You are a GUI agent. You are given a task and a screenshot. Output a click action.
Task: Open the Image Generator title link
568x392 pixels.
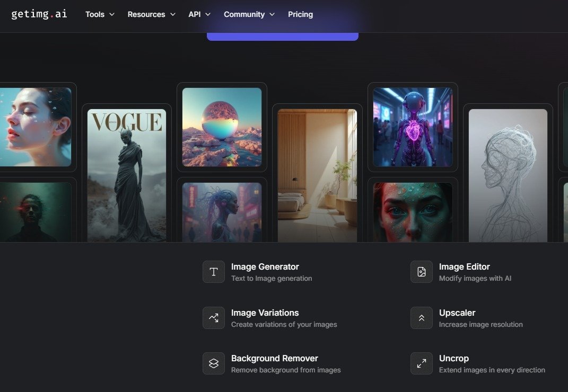point(265,267)
